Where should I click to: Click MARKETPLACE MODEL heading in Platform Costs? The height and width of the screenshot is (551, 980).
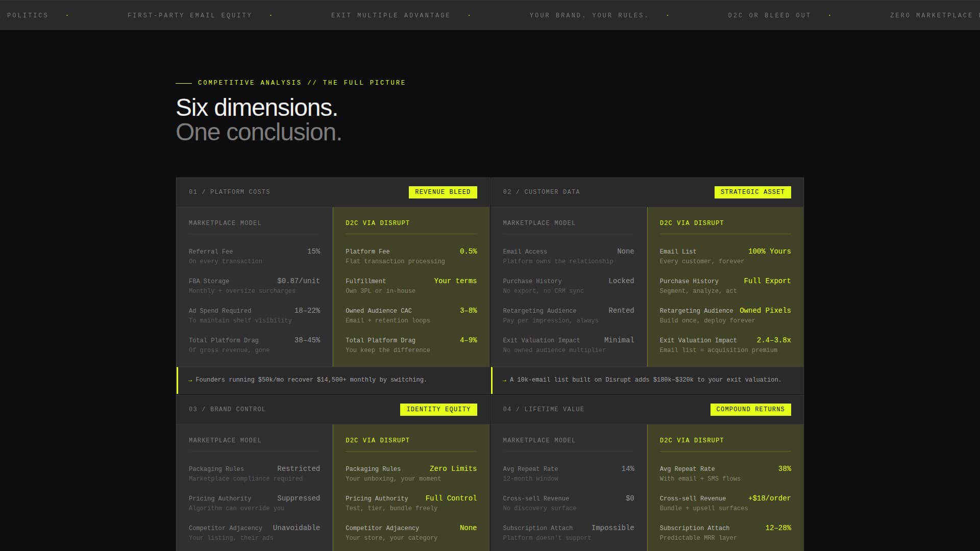tap(225, 223)
